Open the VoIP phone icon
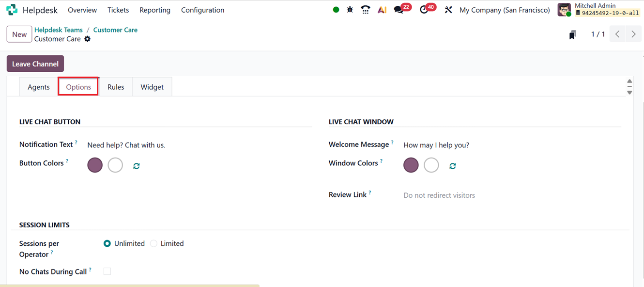 [366, 10]
